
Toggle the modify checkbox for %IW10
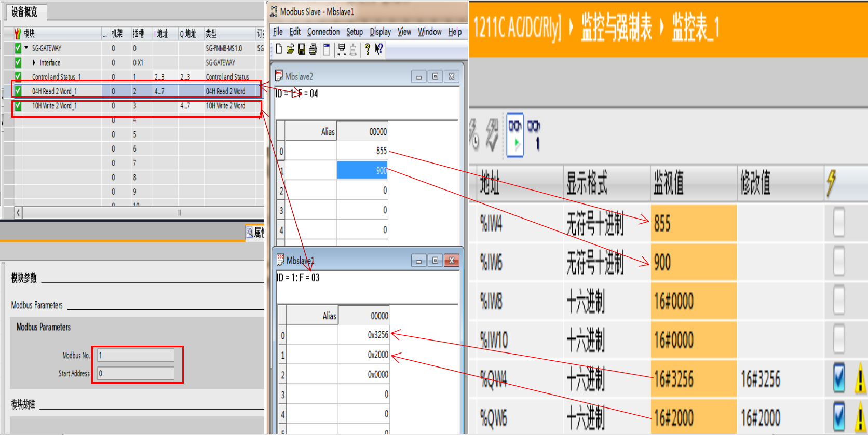click(839, 339)
